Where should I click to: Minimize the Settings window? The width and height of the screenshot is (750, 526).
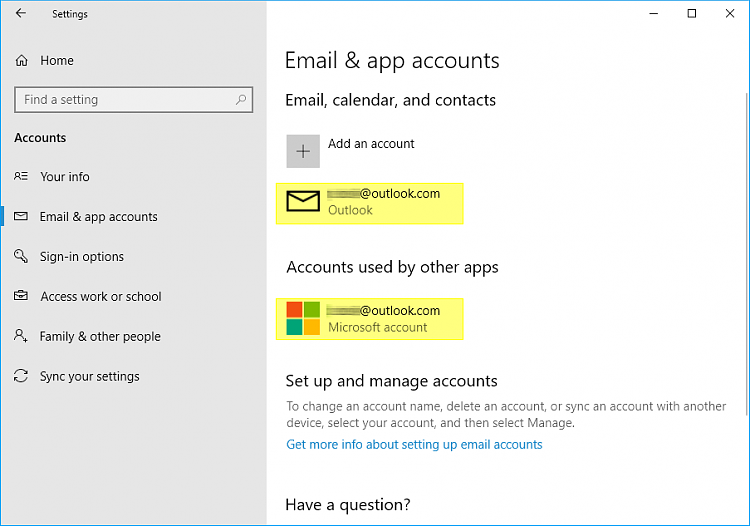coord(654,13)
